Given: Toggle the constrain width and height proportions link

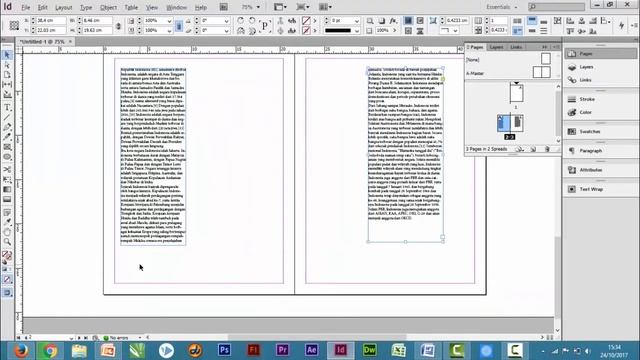Looking at the screenshot, I should pyautogui.click(x=118, y=25).
